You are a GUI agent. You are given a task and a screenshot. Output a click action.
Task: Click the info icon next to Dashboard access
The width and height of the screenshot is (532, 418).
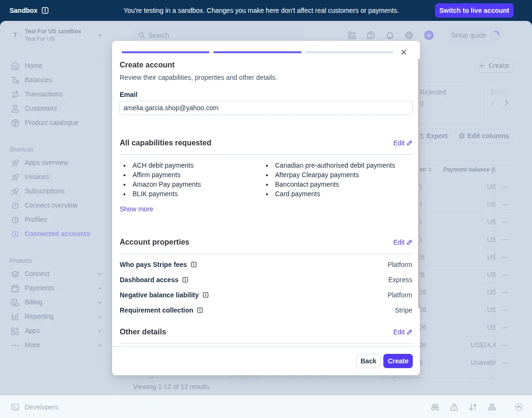185,280
